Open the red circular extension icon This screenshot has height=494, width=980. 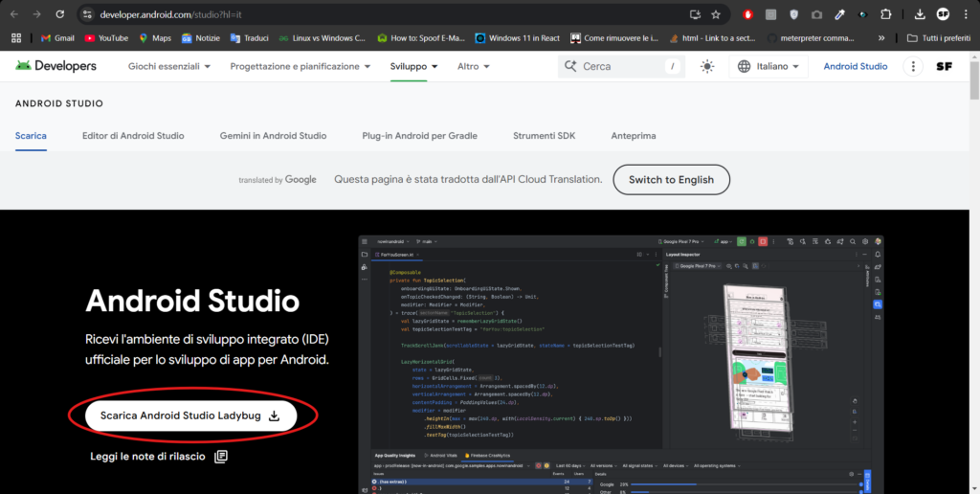[x=747, y=14]
